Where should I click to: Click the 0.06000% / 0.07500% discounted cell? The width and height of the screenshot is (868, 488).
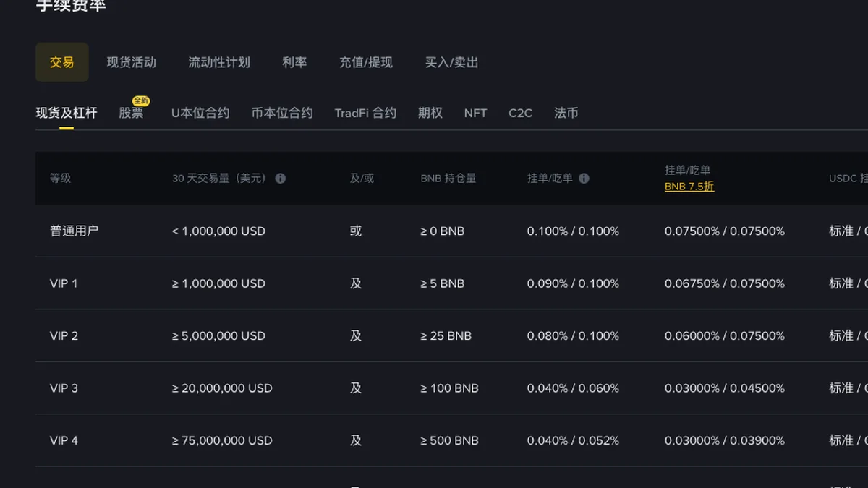pos(725,335)
